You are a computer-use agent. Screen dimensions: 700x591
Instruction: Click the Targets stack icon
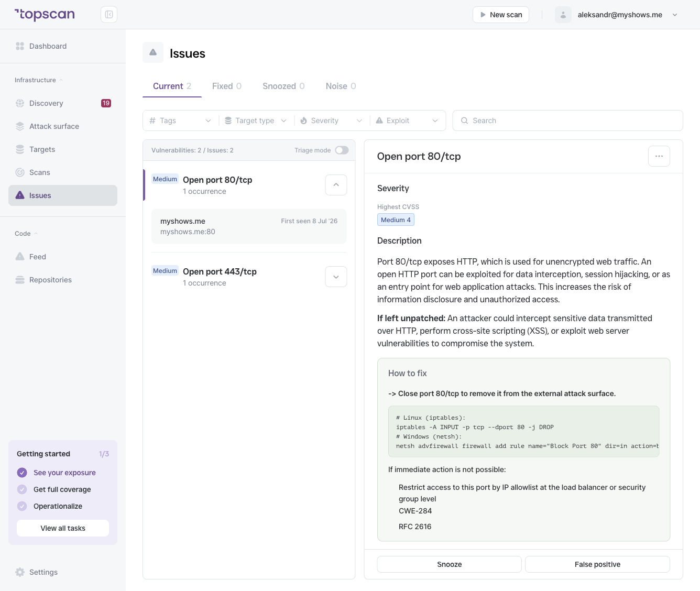(x=20, y=149)
